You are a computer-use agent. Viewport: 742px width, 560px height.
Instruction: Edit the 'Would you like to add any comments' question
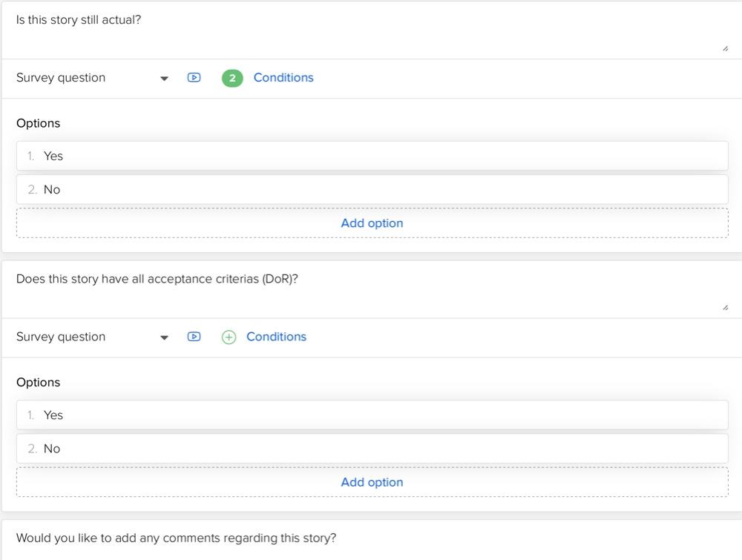pos(372,540)
